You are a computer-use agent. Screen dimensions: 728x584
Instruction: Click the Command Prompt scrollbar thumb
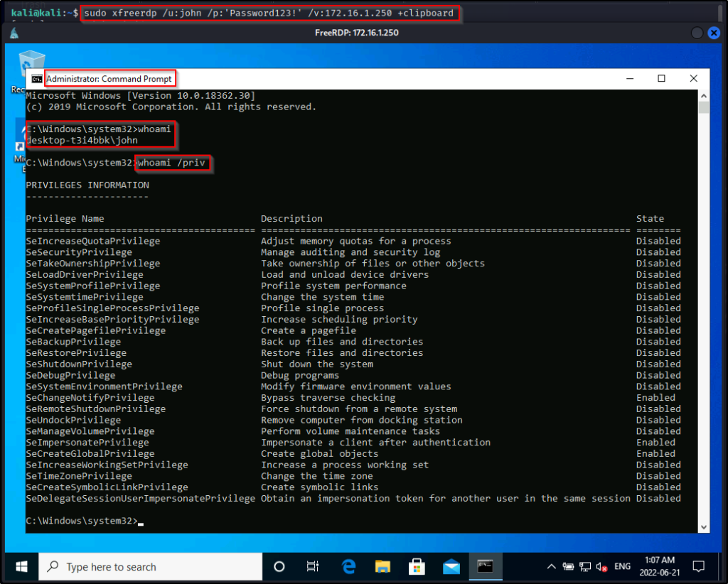coord(703,107)
